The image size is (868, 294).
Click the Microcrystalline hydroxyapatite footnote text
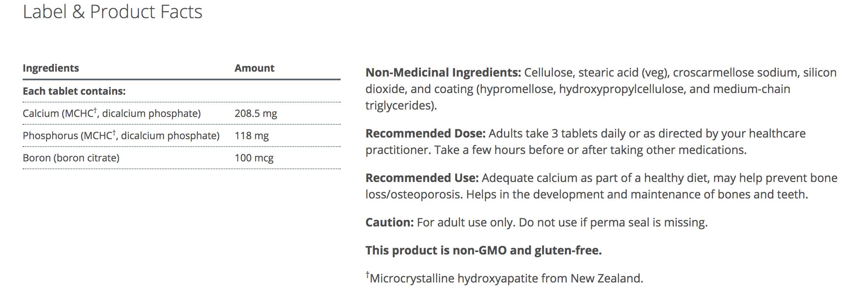point(506,278)
